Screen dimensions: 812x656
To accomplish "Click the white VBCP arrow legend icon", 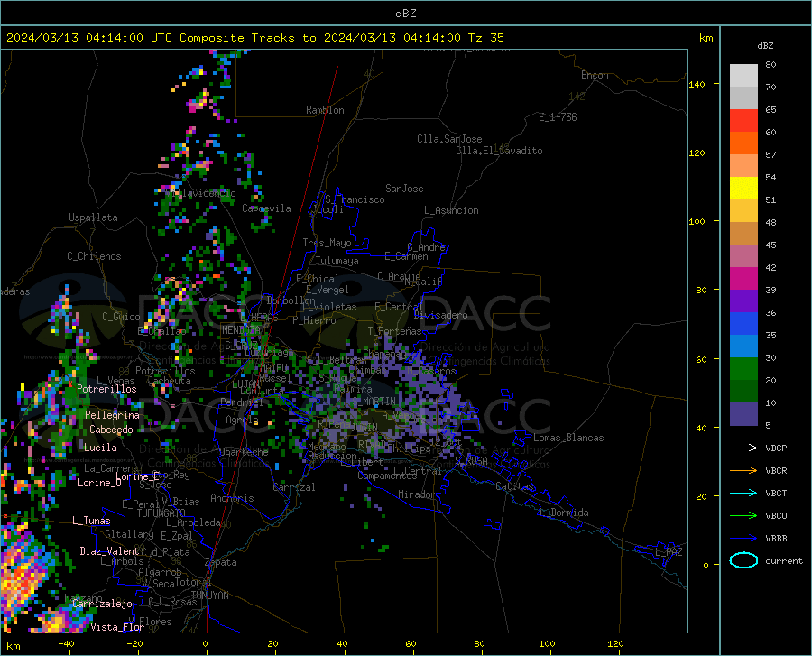I will (x=743, y=448).
